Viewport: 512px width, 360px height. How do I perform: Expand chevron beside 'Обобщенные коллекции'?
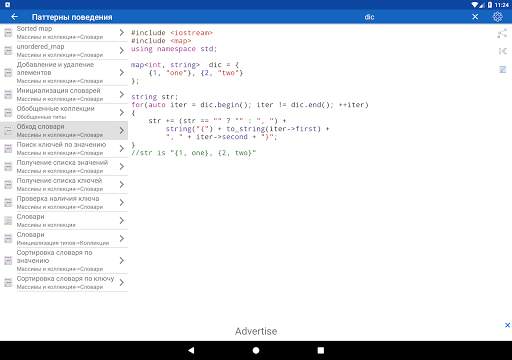point(122,113)
